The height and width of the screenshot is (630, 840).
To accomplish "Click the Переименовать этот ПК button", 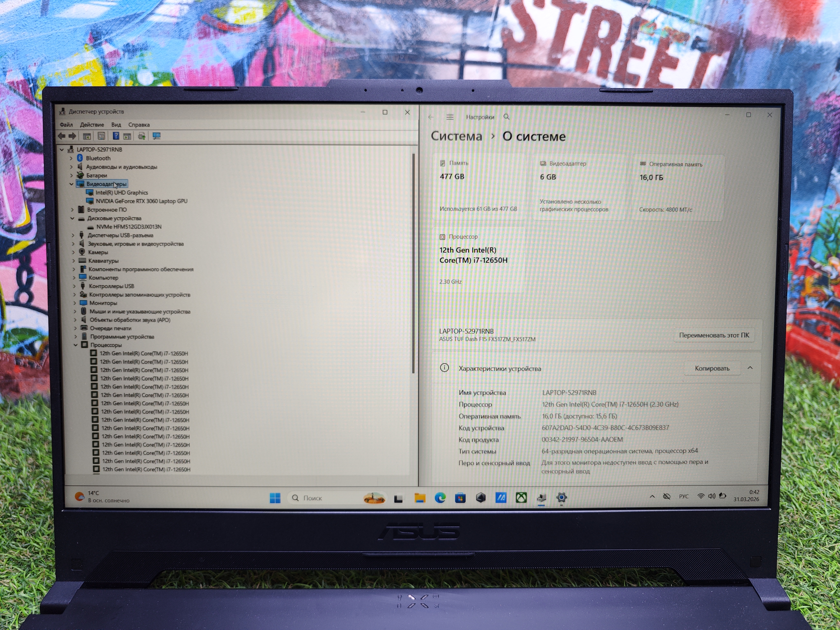I will [x=713, y=335].
